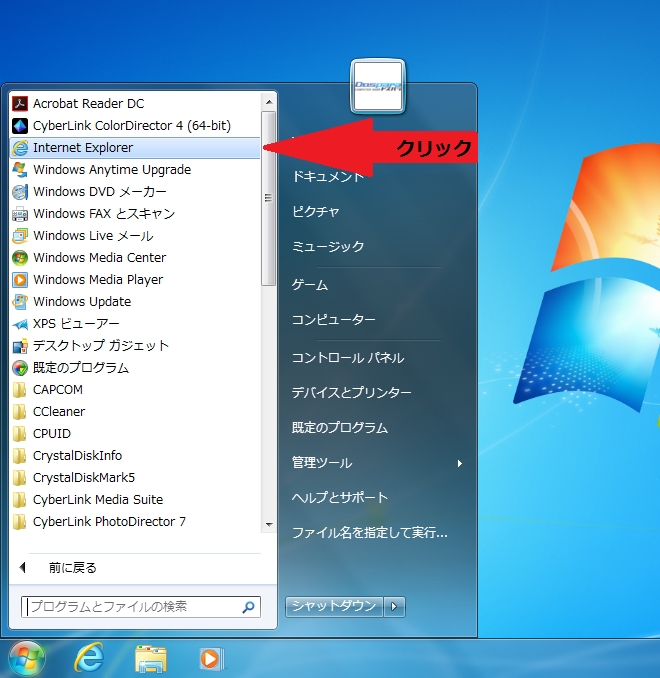Open ヘルプとサポート
This screenshot has width=660, height=678.
[x=340, y=498]
